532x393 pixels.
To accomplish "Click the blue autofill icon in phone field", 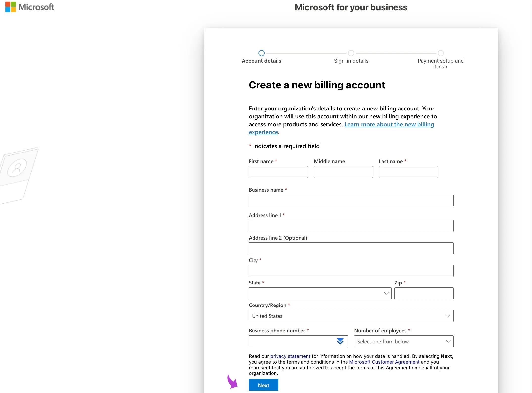I will (x=340, y=341).
